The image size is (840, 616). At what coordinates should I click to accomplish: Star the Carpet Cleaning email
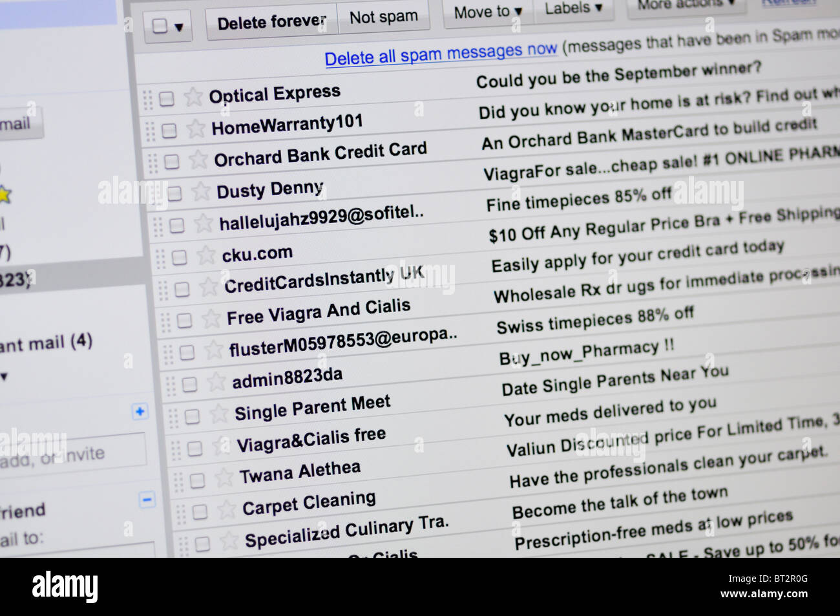click(226, 509)
